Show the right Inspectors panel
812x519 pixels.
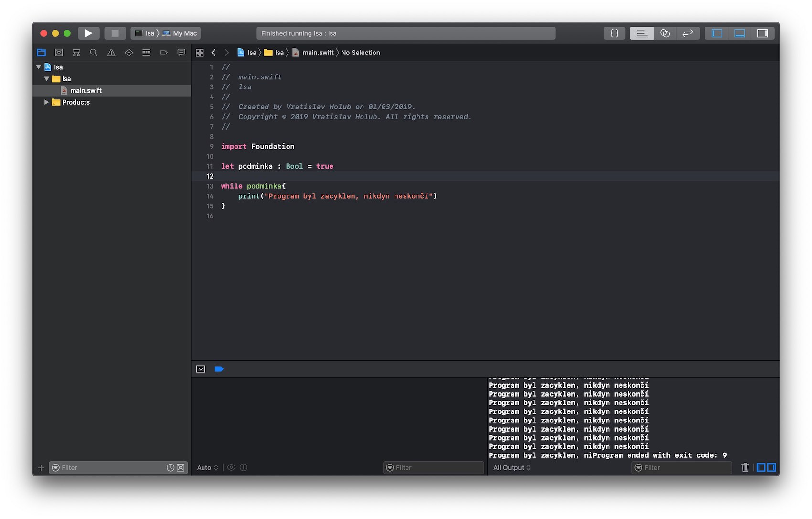(762, 33)
